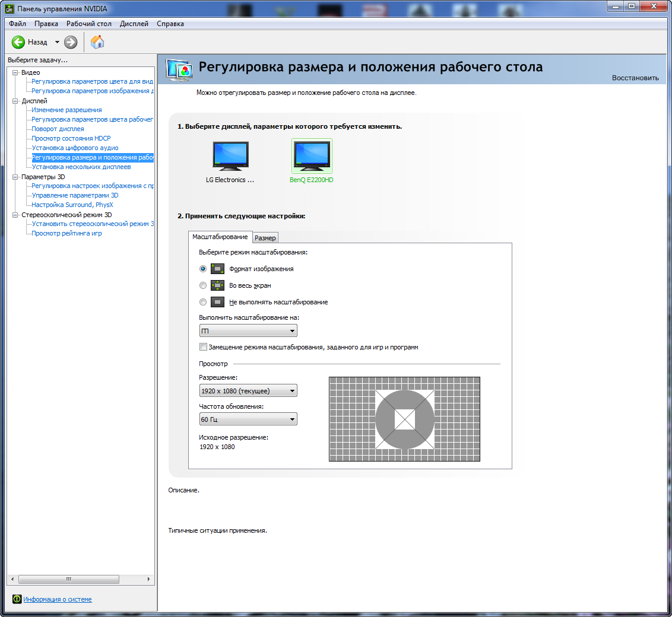Click the no-scaling mode icon
The height and width of the screenshot is (617, 672).
[218, 302]
